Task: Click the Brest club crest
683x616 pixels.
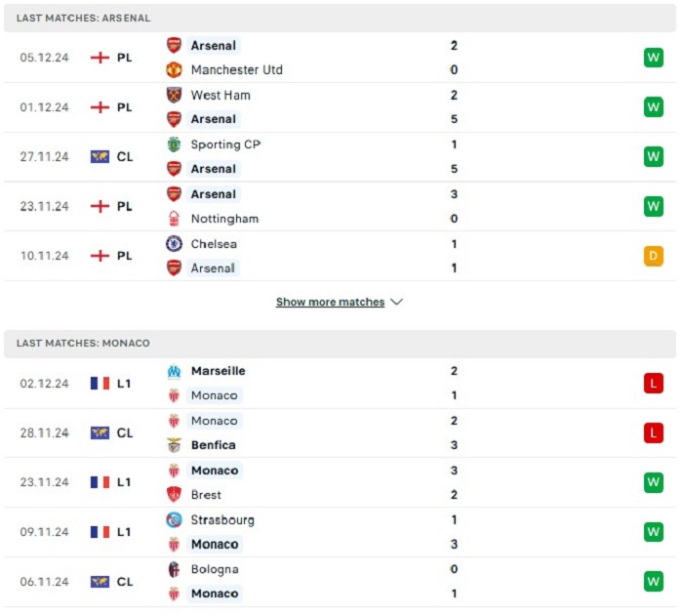Action: click(174, 494)
